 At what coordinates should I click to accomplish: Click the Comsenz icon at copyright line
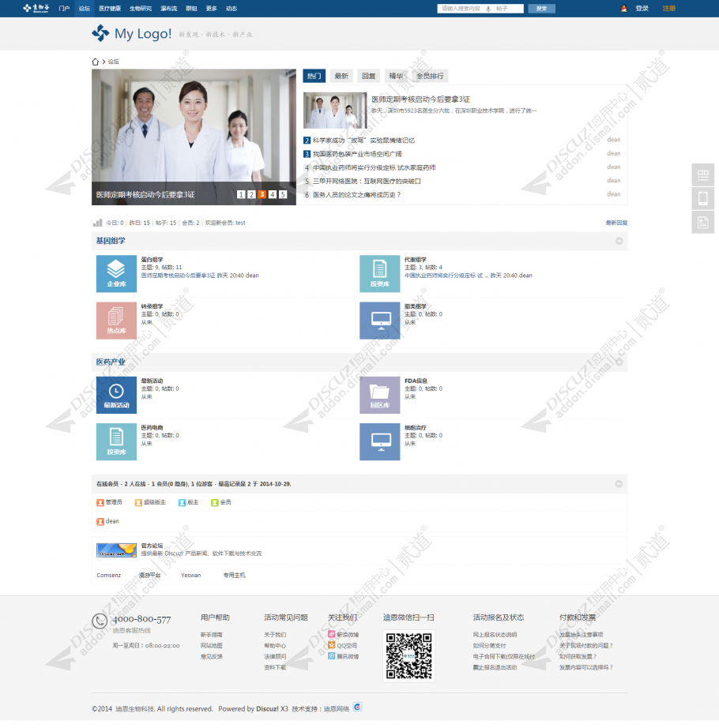click(357, 707)
